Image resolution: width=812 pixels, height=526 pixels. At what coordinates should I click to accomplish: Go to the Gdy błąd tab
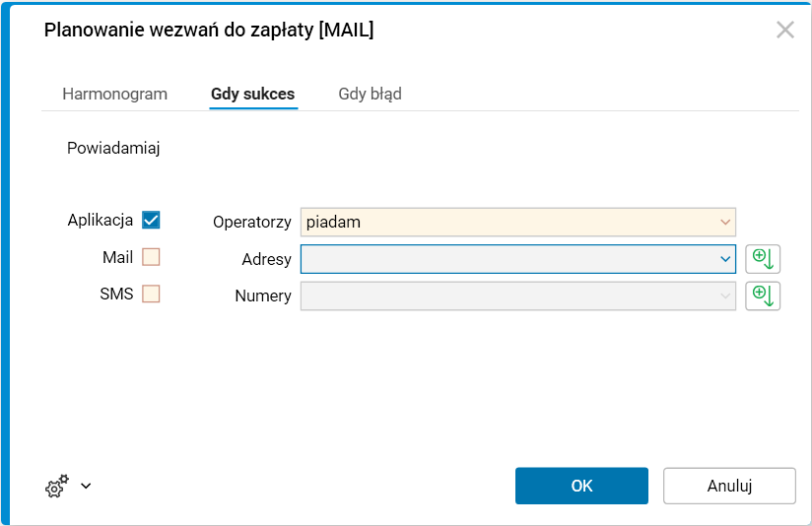pyautogui.click(x=370, y=95)
